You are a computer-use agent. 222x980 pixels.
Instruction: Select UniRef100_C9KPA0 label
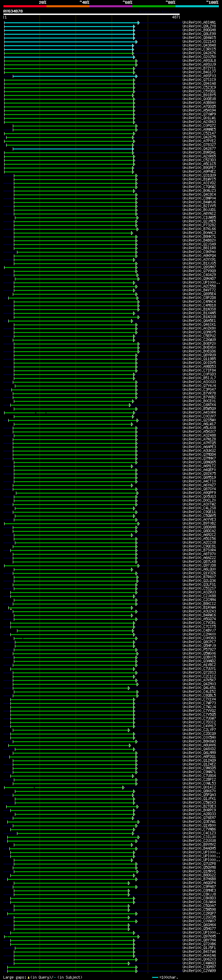(199, 252)
